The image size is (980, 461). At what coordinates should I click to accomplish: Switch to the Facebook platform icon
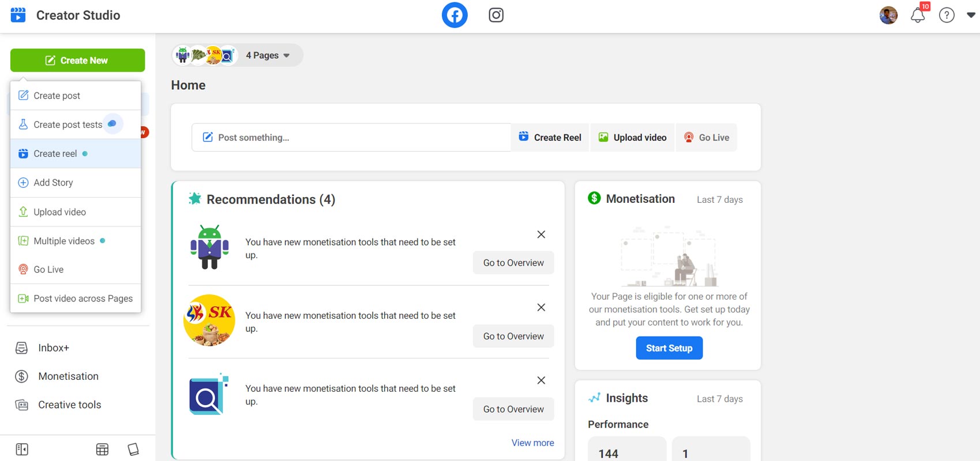click(455, 15)
